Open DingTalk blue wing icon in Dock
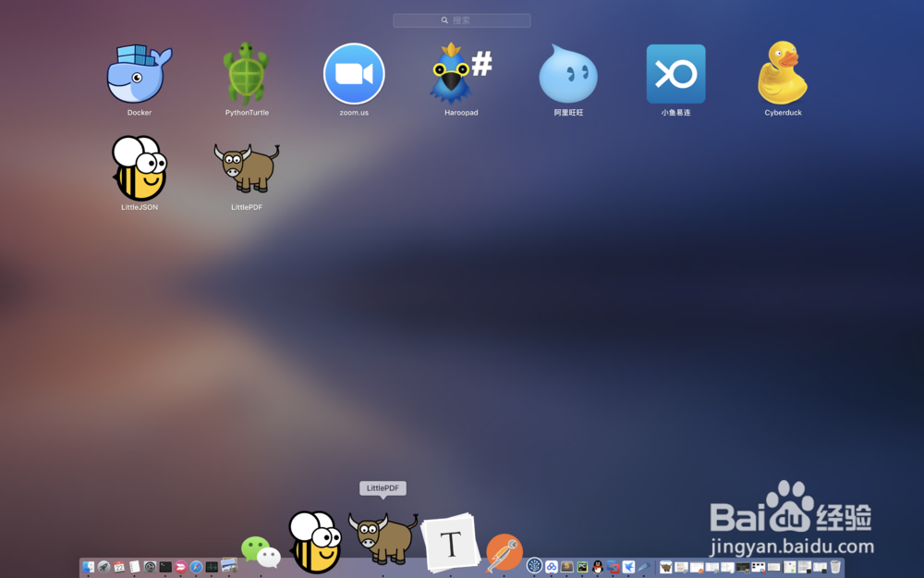The image size is (924, 578). click(628, 567)
